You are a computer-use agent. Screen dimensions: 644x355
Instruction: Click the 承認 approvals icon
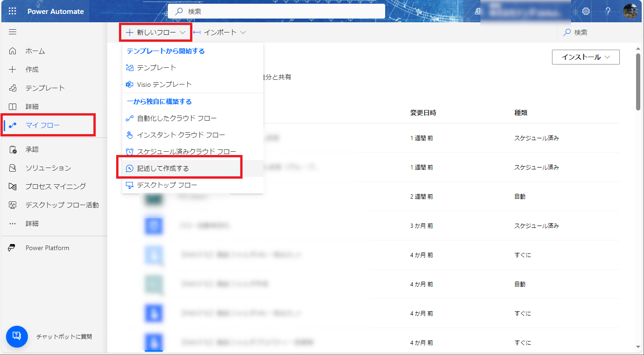13,149
